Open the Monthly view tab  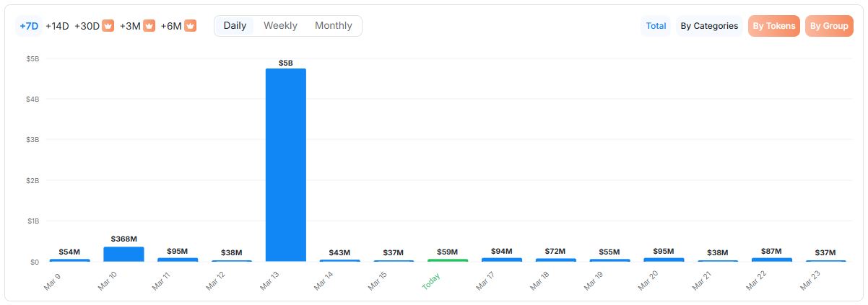(x=333, y=26)
